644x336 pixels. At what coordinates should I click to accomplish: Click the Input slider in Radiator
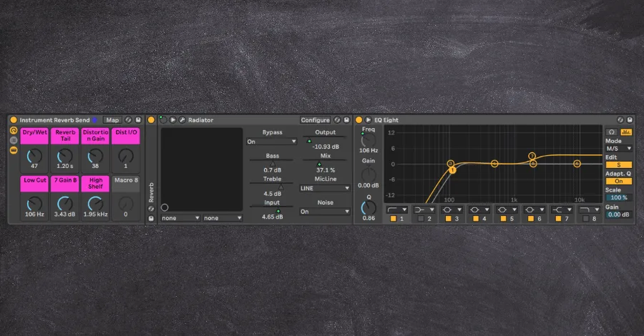[272, 210]
